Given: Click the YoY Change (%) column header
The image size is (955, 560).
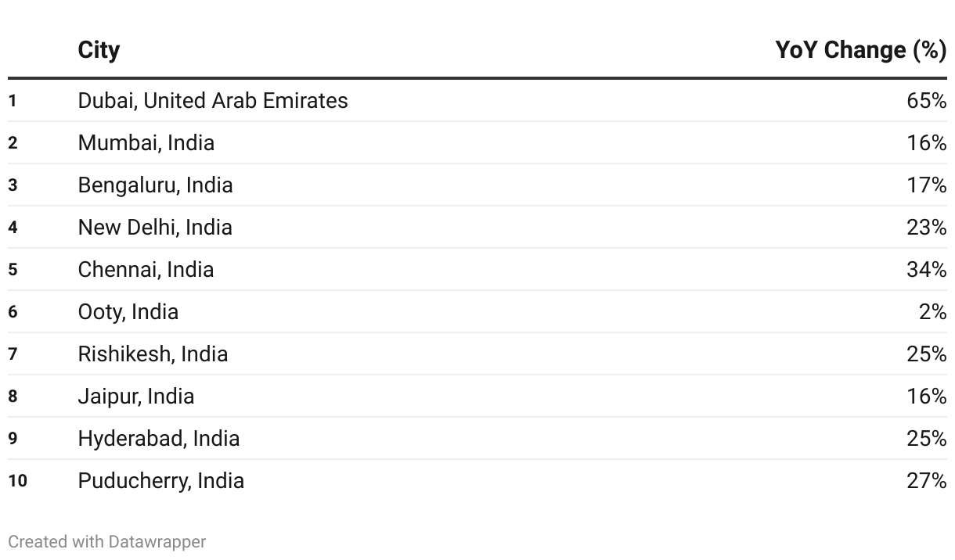Looking at the screenshot, I should (x=861, y=50).
